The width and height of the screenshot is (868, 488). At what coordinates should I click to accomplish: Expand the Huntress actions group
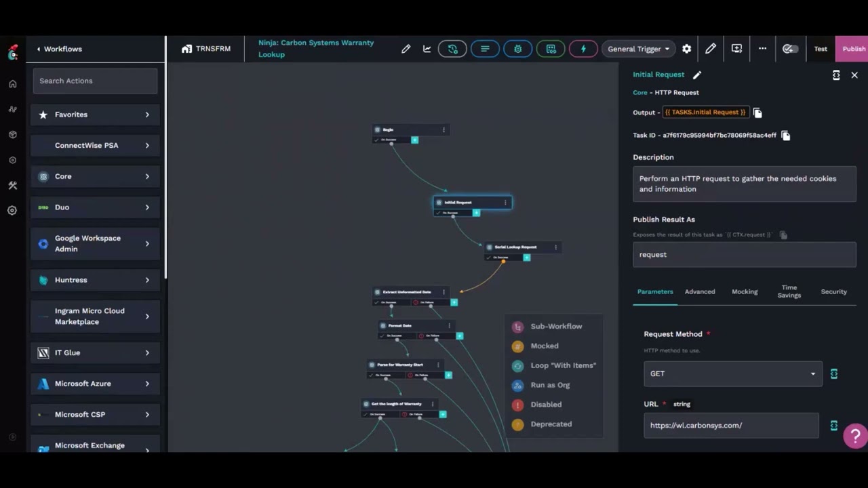pos(95,280)
